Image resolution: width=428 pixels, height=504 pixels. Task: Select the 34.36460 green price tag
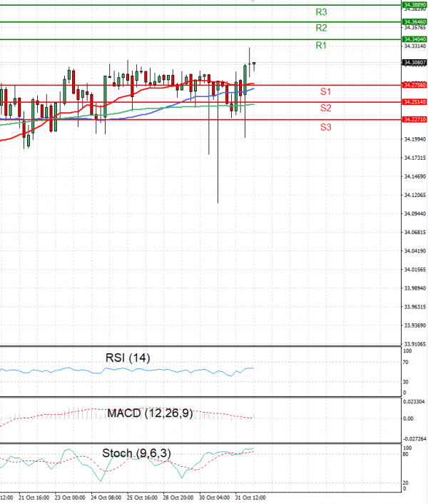coord(414,22)
